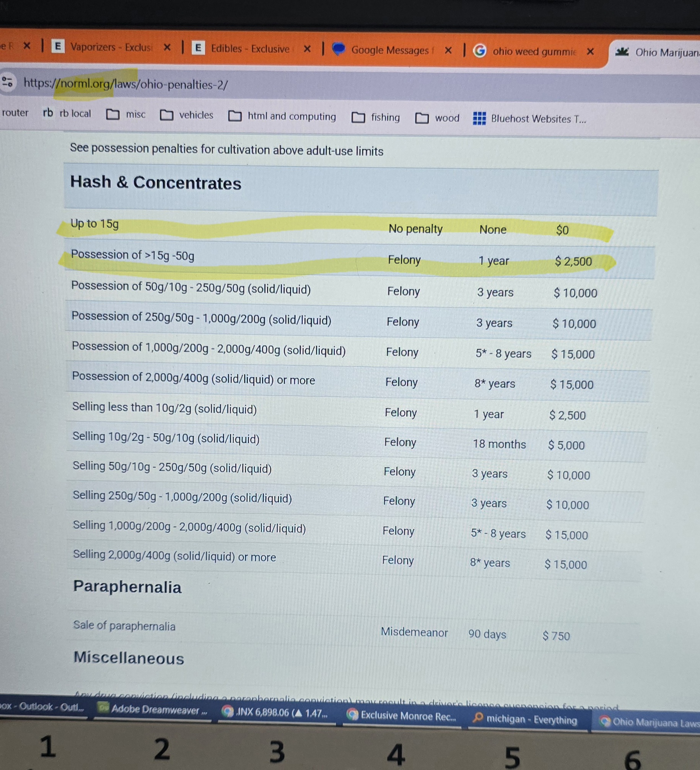The width and height of the screenshot is (700, 770).
Task: Open the rb local bookmark
Action: 67,114
